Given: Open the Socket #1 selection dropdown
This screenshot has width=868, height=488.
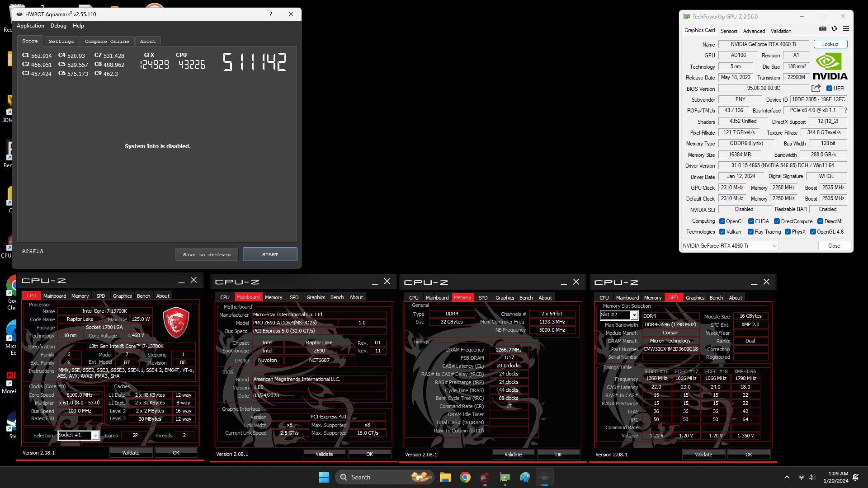Looking at the screenshot, I should [79, 435].
